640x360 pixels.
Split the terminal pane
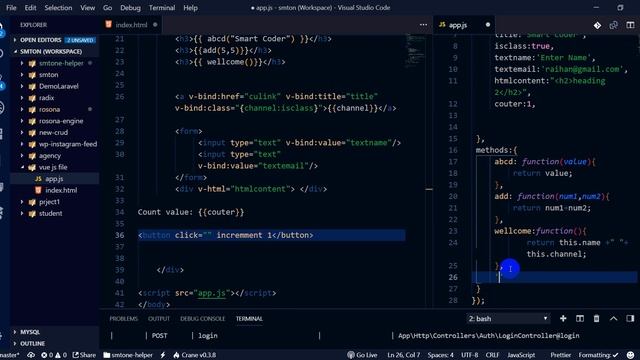click(x=580, y=319)
